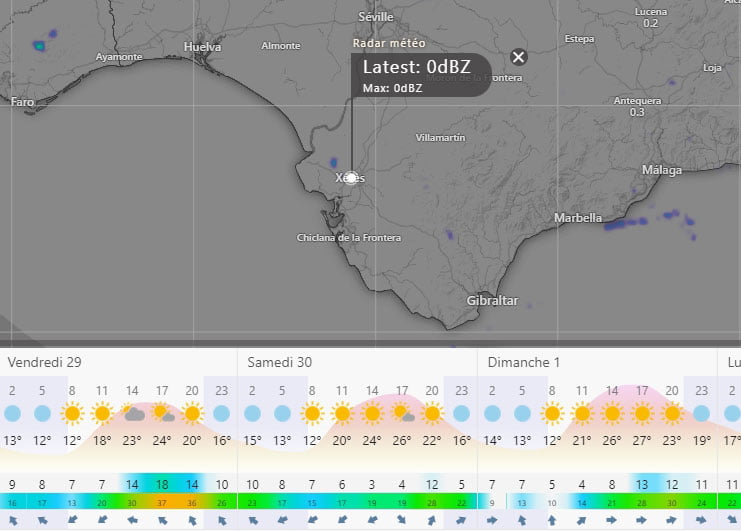
Task: Click the 27° temperature on Dimanche
Action: point(642,441)
